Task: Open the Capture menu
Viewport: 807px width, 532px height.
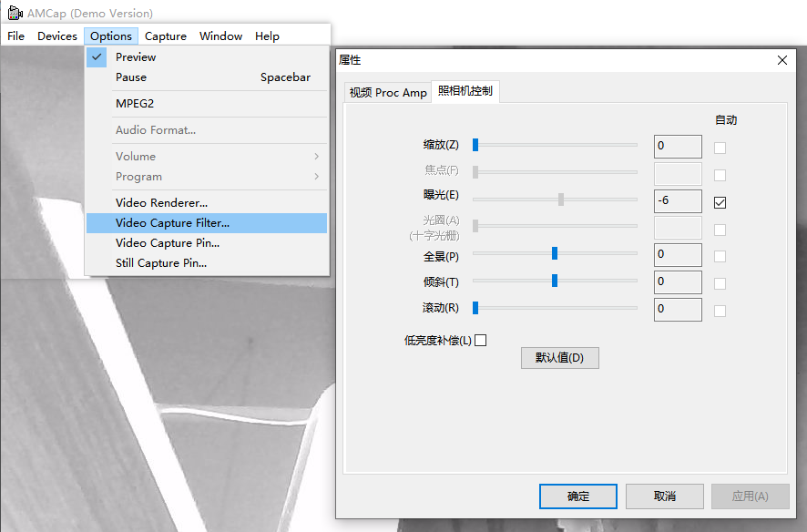Action: tap(165, 36)
